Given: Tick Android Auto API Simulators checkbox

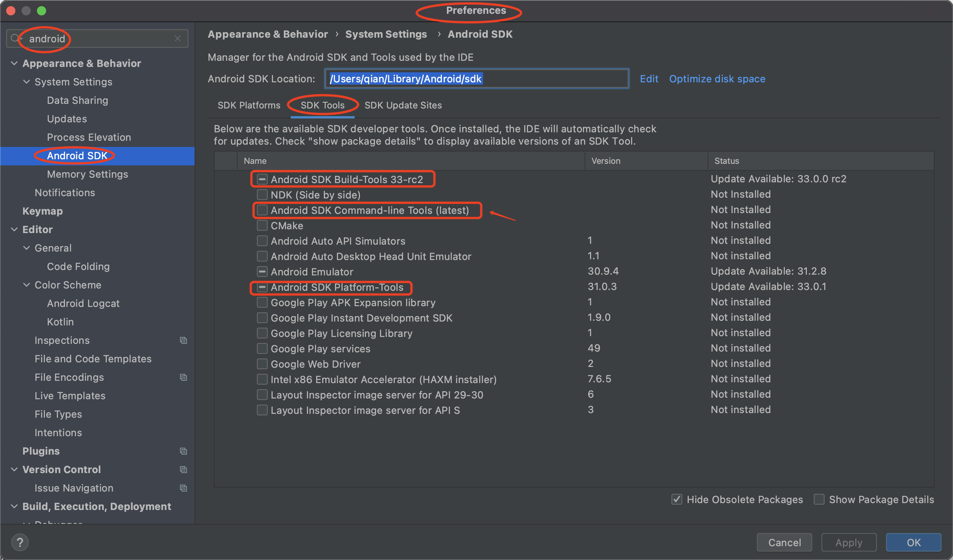Looking at the screenshot, I should (x=262, y=241).
